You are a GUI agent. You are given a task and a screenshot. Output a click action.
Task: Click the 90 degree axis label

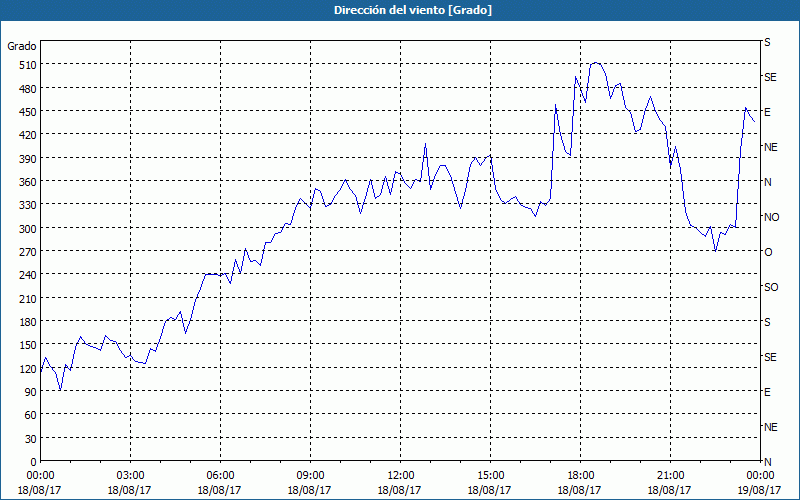click(x=31, y=392)
